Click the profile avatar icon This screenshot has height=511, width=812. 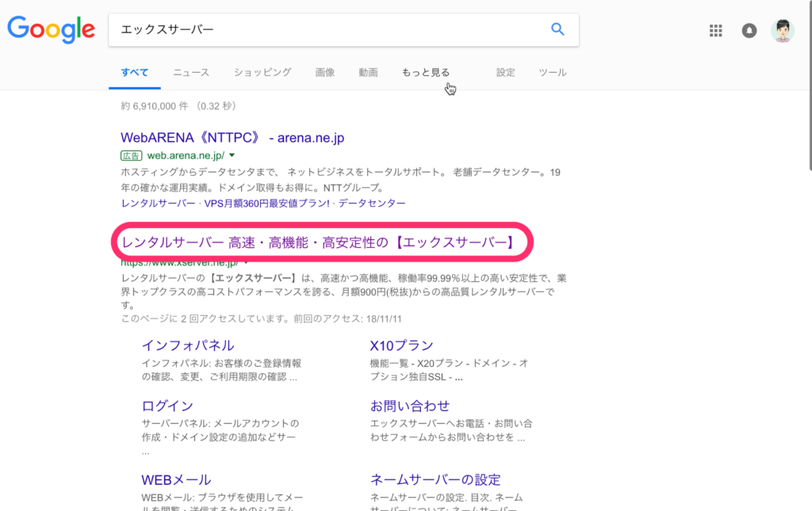click(783, 30)
